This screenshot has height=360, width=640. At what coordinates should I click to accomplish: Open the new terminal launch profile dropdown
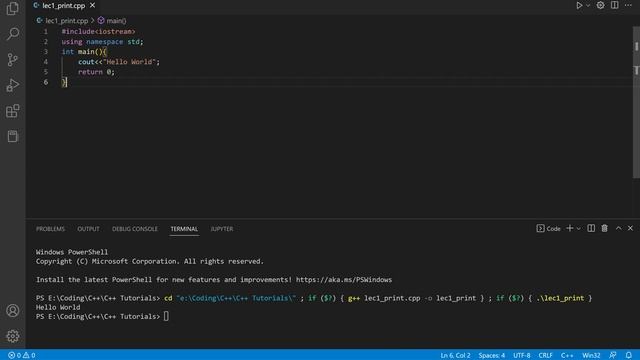coord(578,229)
